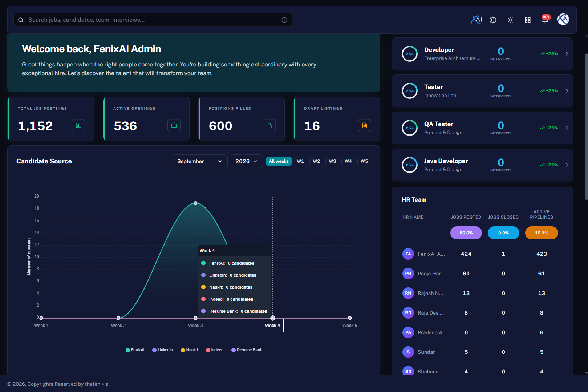Click the Week 1 data point
This screenshot has height=392, width=588.
pyautogui.click(x=41, y=318)
